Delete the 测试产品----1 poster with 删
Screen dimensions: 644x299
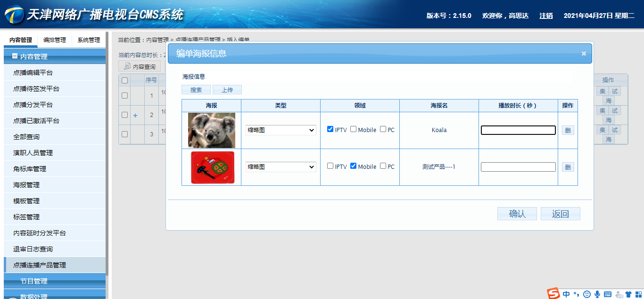point(568,167)
